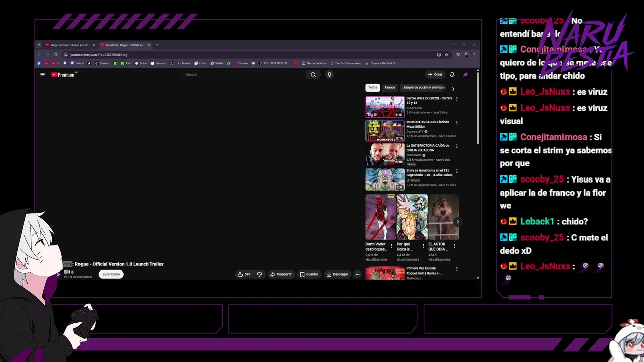Click the browser address bar URL
The width and height of the screenshot is (644, 362).
pyautogui.click(x=99, y=55)
